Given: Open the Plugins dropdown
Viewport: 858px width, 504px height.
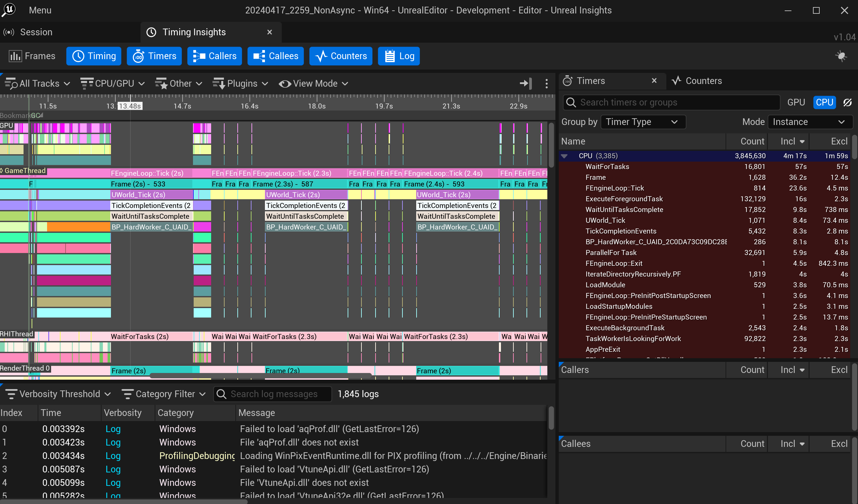Looking at the screenshot, I should pyautogui.click(x=240, y=83).
